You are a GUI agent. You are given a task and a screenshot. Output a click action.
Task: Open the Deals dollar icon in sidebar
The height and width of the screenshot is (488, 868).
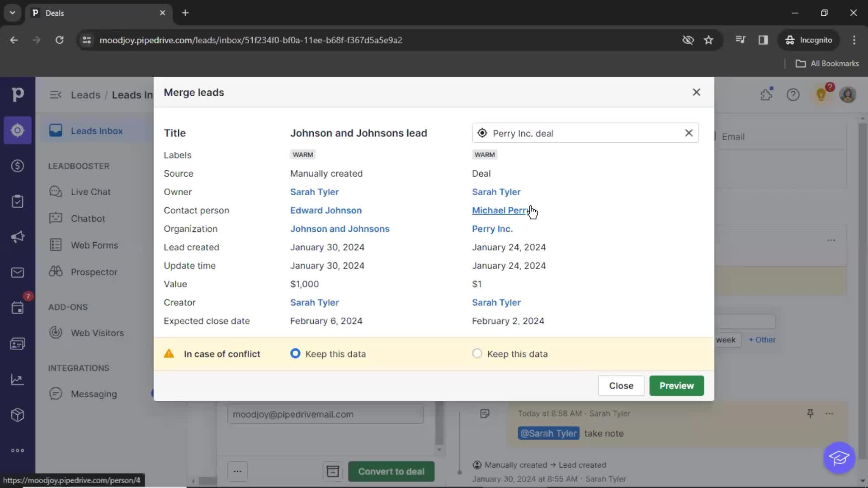[x=17, y=166]
